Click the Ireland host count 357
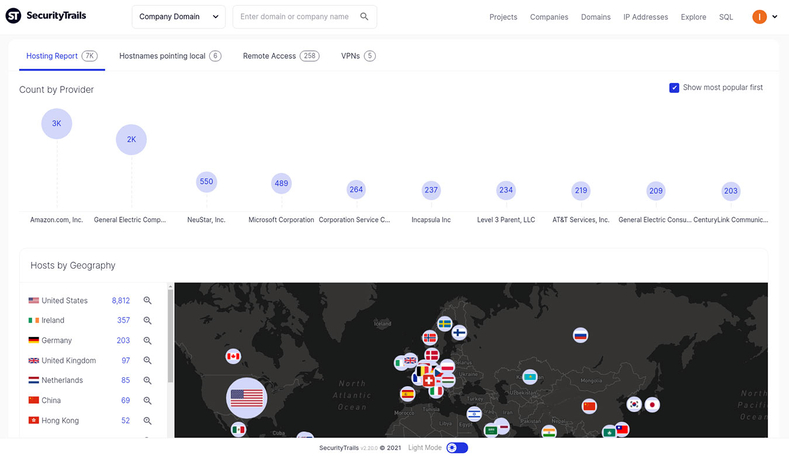 pyautogui.click(x=123, y=320)
